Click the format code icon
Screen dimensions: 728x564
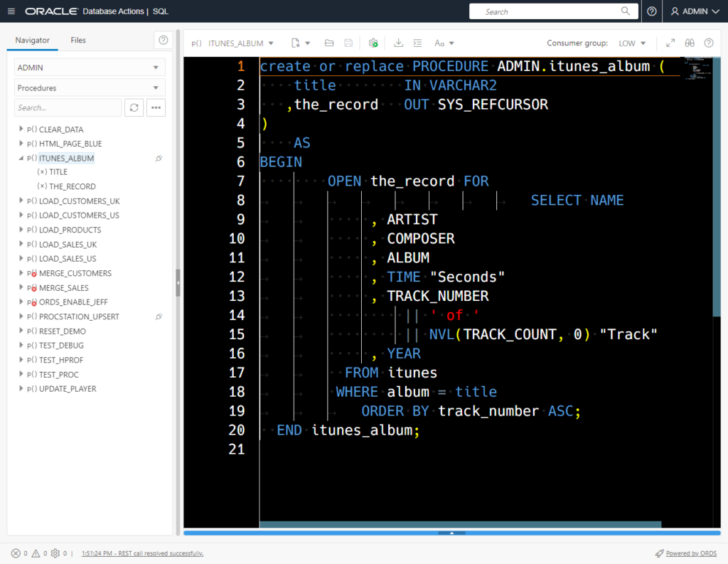[x=417, y=43]
